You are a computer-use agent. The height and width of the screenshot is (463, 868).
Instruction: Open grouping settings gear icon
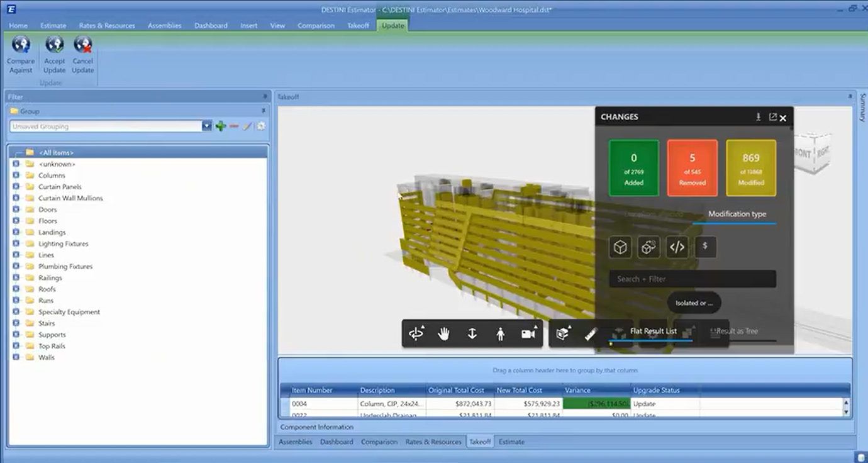[x=260, y=126]
